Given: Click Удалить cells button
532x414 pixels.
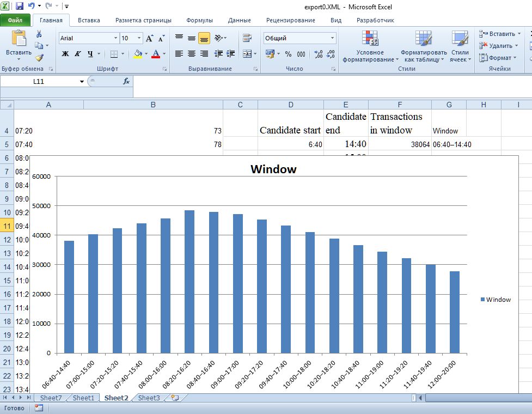Looking at the screenshot, I should pos(498,45).
